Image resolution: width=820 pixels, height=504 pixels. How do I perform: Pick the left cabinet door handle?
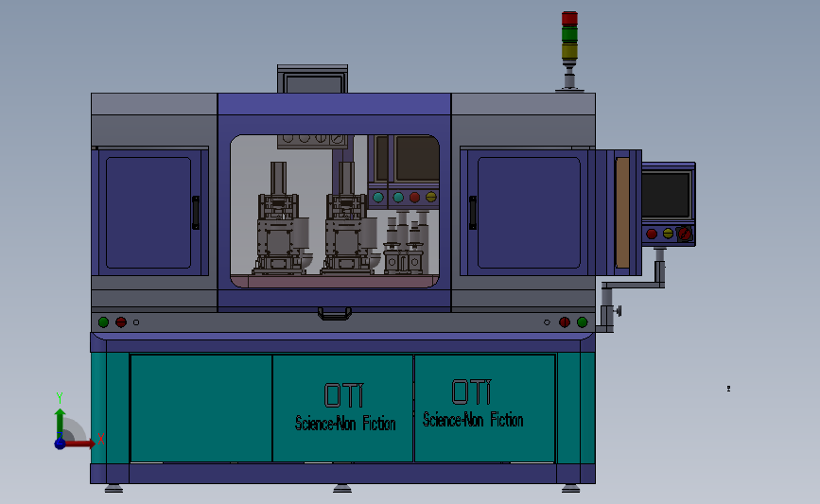pos(196,213)
